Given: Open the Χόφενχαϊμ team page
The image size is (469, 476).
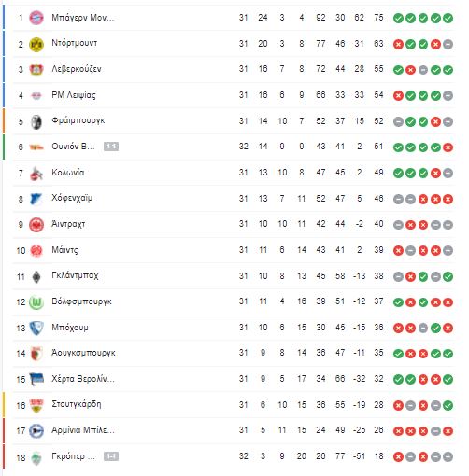Looking at the screenshot, I should (x=72, y=198).
